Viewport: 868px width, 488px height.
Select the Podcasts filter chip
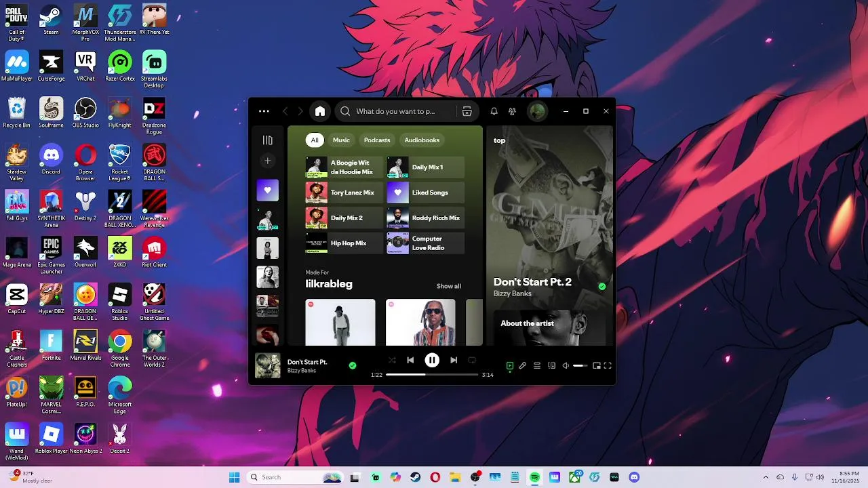[x=377, y=140]
